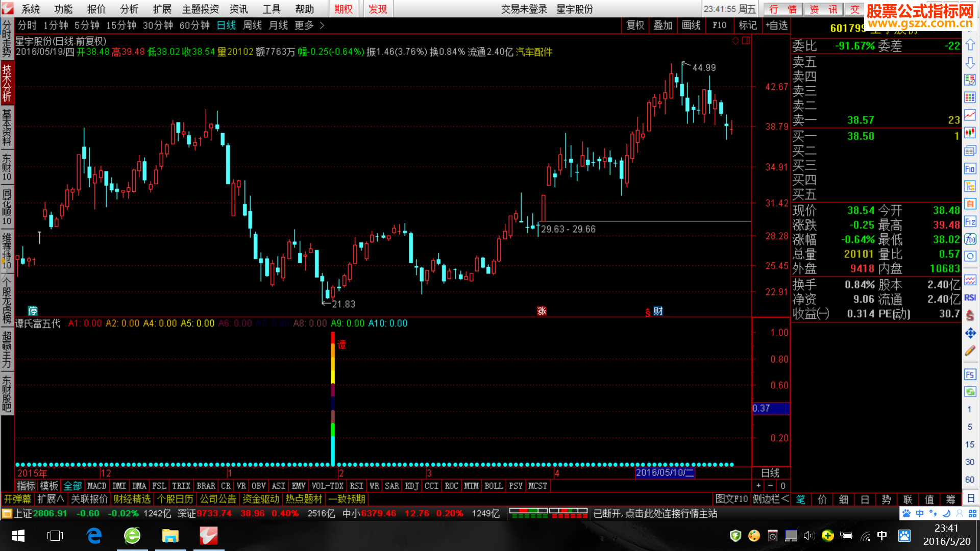Image resolution: width=980 pixels, height=551 pixels.
Task: Click the down arrow icon in right toolbar
Action: tap(970, 63)
